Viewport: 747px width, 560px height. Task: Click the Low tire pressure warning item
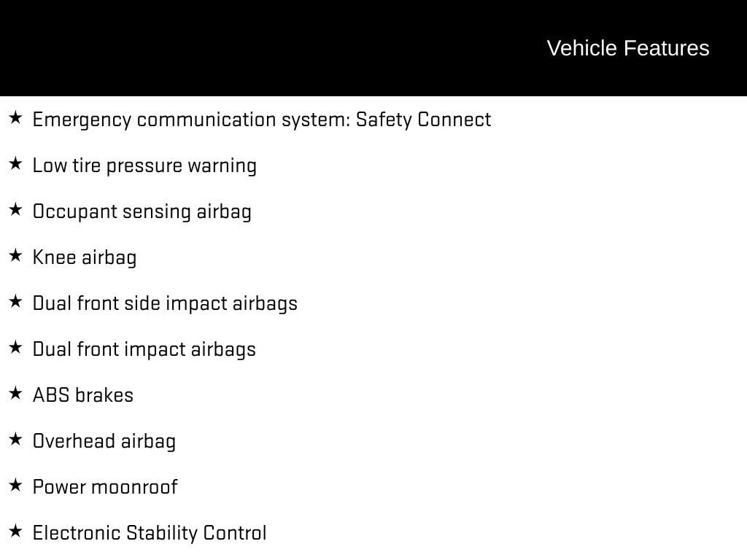click(x=144, y=166)
